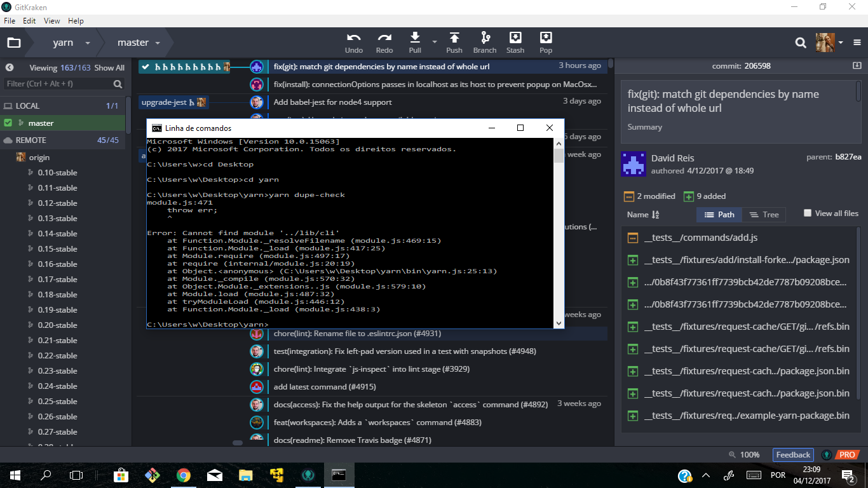Click the command prompt scrollbar down arrow

point(559,323)
